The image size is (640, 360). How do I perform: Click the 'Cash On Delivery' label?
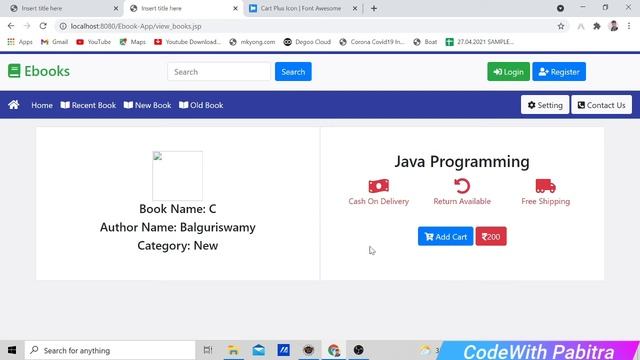[378, 201]
